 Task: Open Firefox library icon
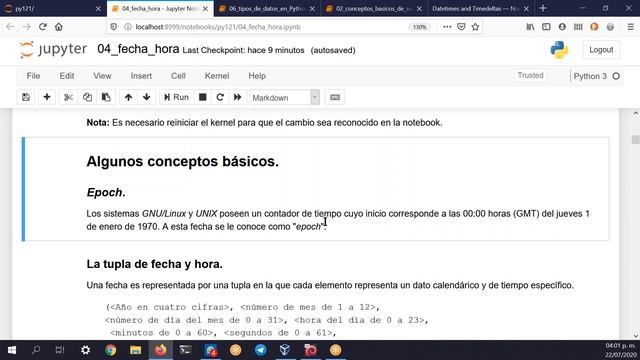(x=530, y=27)
